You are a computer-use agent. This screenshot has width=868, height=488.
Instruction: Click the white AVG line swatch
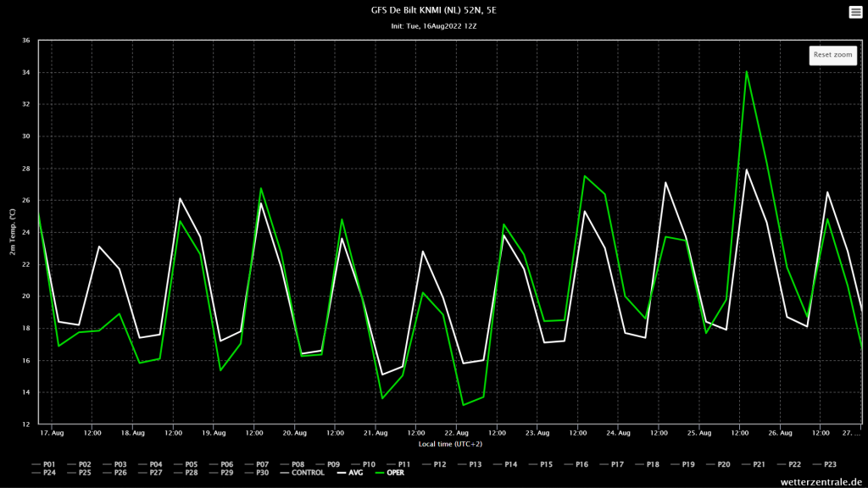tap(341, 473)
